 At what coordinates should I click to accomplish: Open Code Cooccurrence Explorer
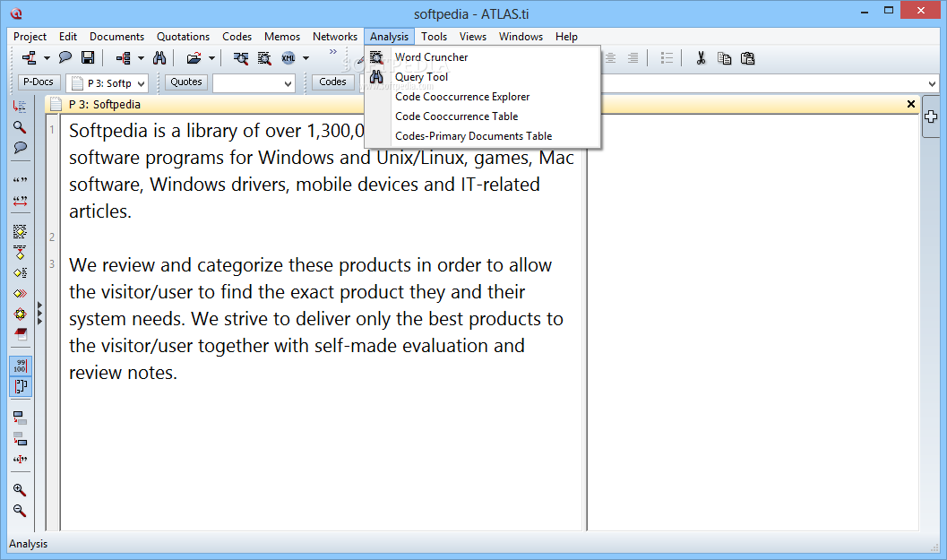[x=462, y=97]
